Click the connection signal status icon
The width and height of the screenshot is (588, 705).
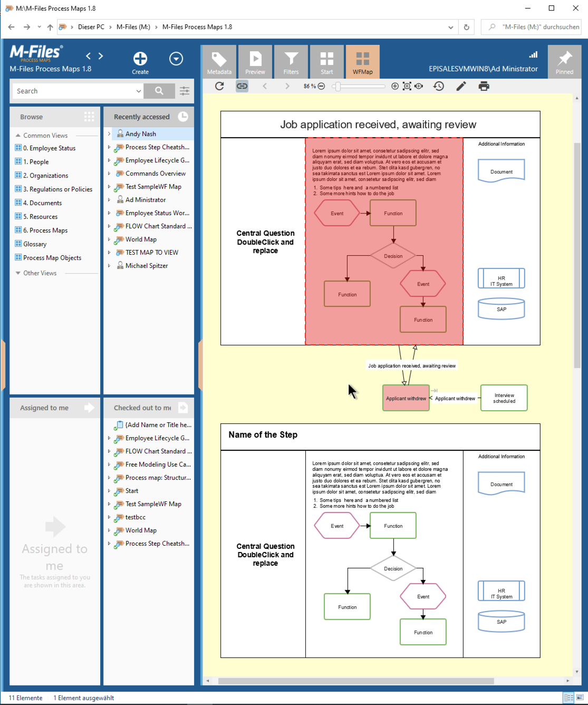(534, 54)
